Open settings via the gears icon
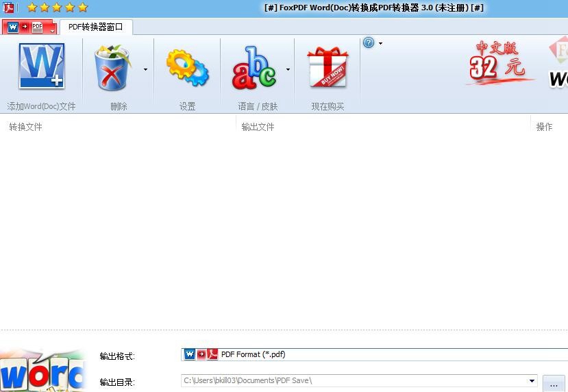This screenshot has width=568, height=392. coord(187,67)
